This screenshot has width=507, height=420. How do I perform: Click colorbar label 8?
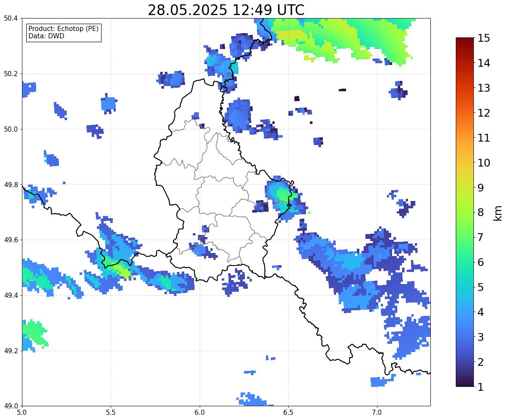click(x=481, y=213)
